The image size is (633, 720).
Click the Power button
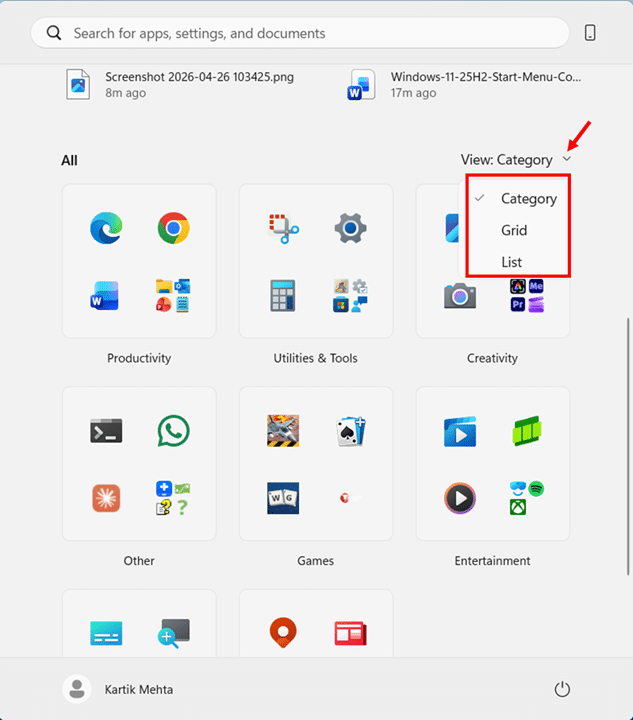[x=562, y=689]
